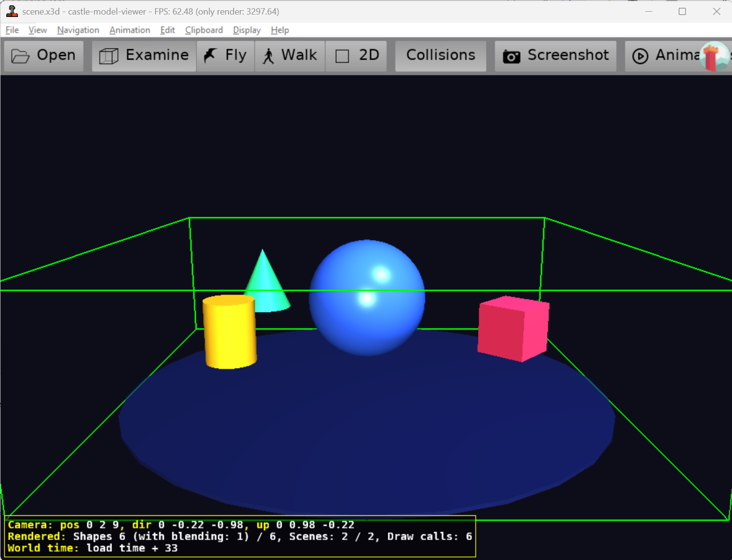The height and width of the screenshot is (560, 732).
Task: Click the castle logo icon in toolbar
Action: pos(715,56)
